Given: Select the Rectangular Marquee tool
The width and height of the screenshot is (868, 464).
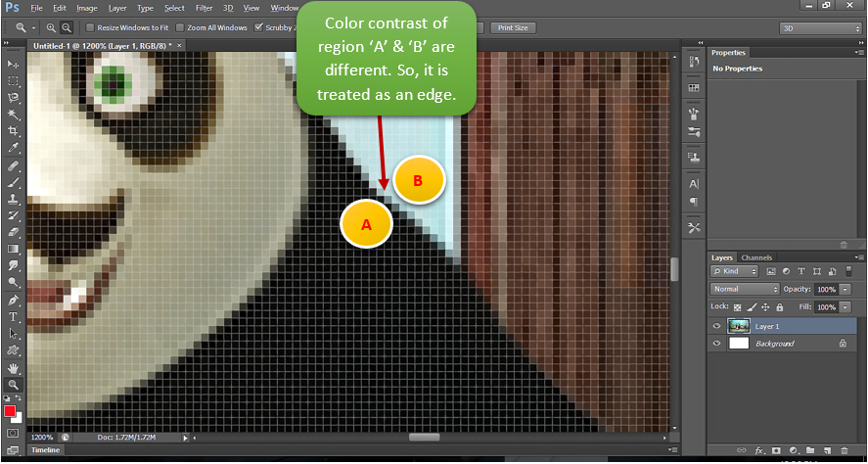Looking at the screenshot, I should pyautogui.click(x=13, y=81).
